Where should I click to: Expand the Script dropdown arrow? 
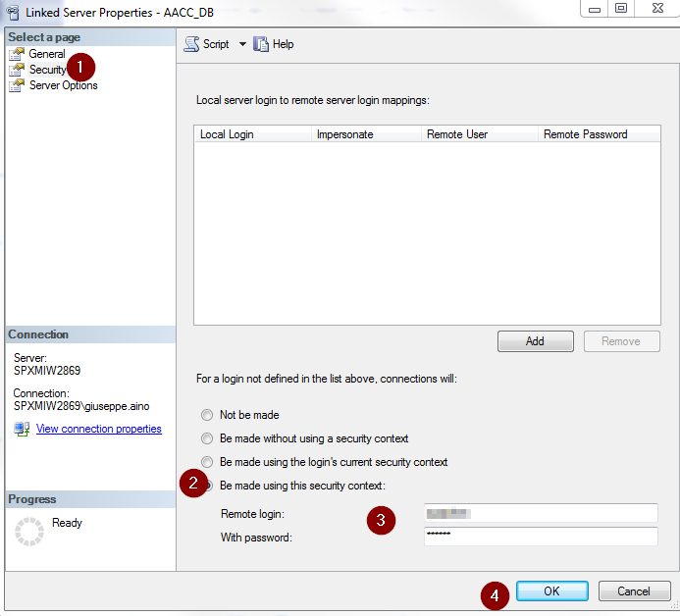242,44
